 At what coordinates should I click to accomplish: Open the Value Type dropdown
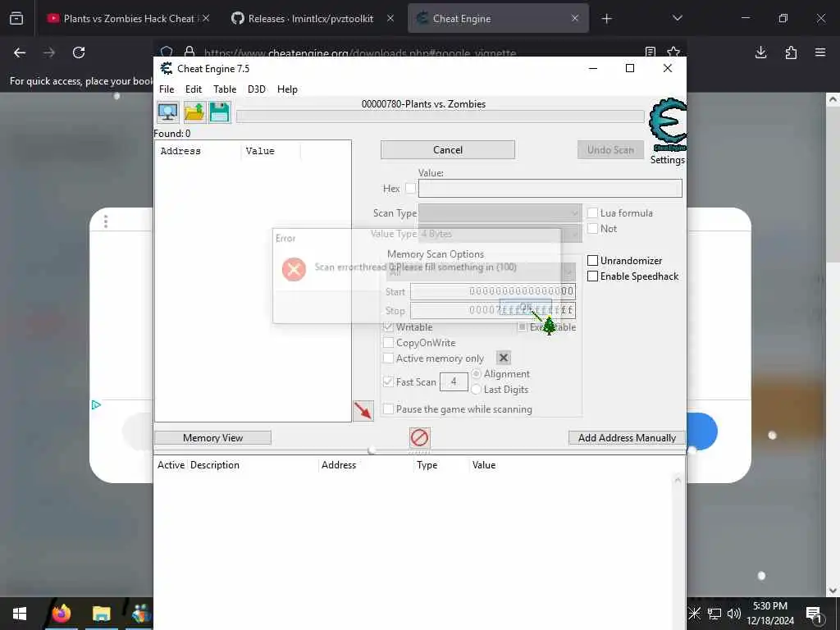coord(500,234)
